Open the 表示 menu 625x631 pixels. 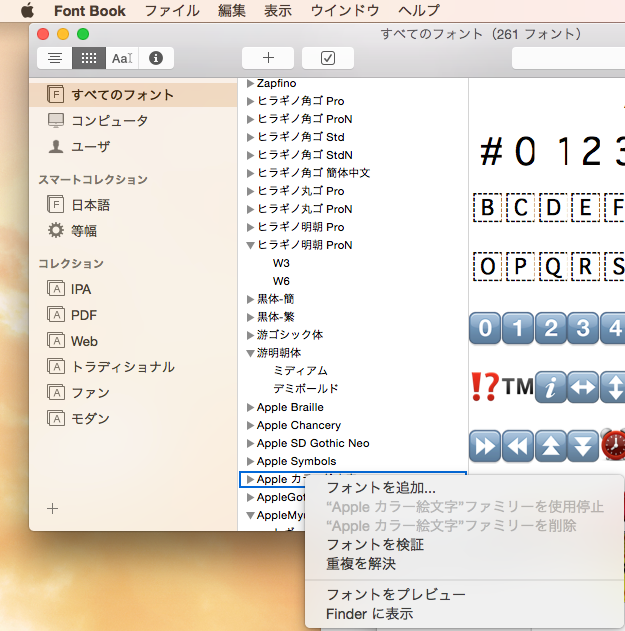278,10
